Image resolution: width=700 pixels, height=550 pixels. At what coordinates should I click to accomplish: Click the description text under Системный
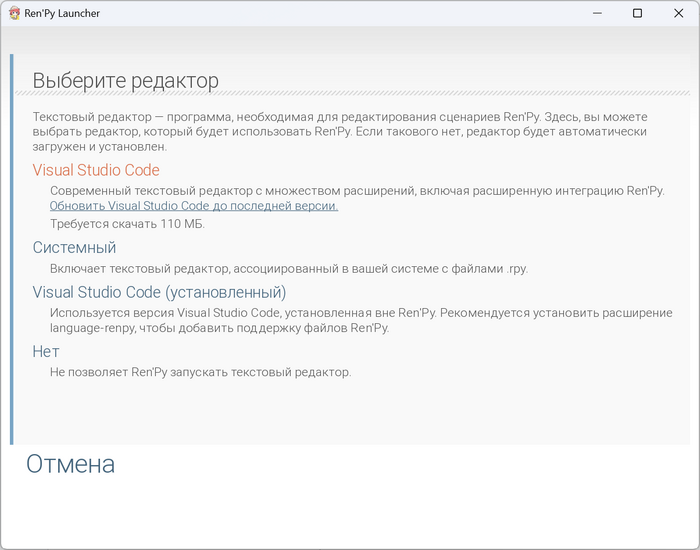point(288,268)
